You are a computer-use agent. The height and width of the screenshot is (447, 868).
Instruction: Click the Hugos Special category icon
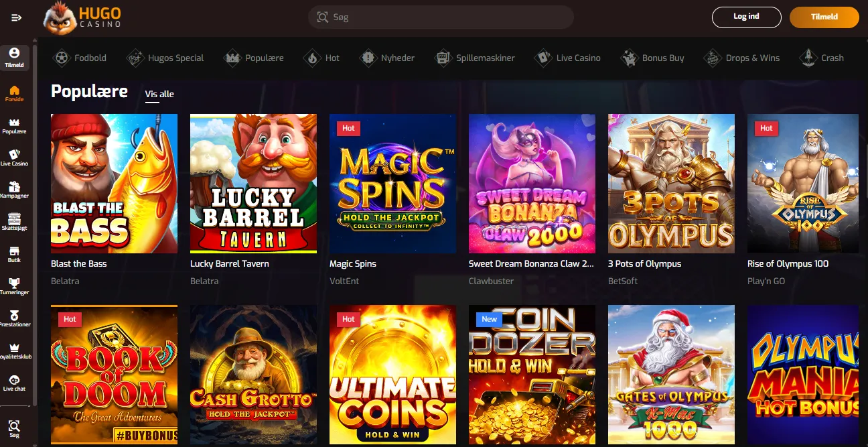(136, 58)
